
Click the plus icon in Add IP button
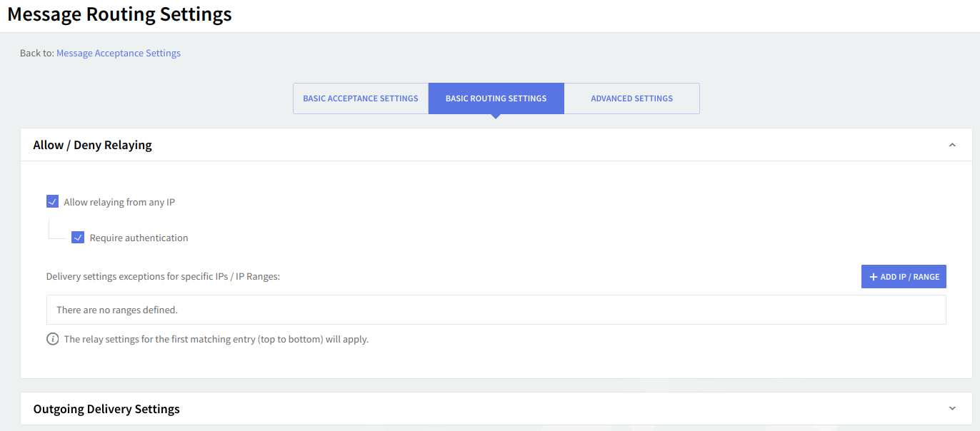873,277
